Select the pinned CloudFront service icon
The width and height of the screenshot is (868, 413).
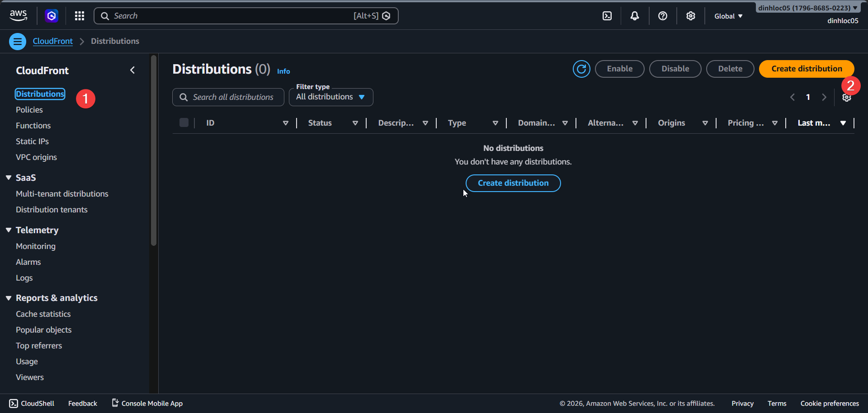[51, 16]
